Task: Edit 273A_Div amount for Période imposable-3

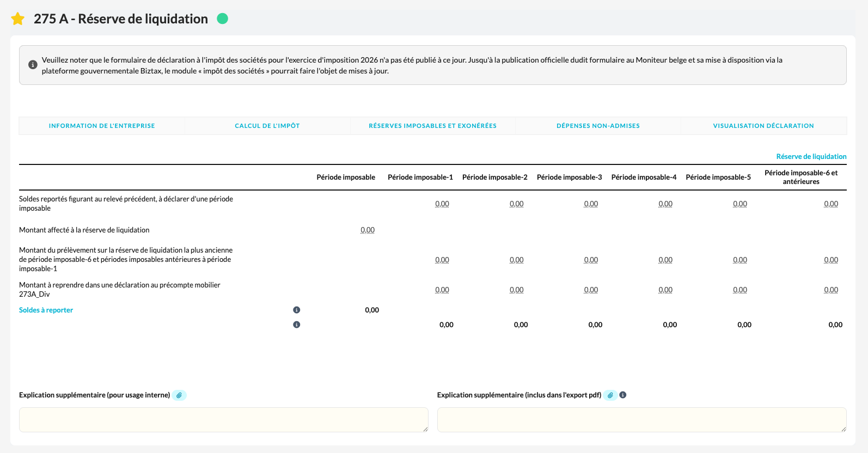Action: 591,290
